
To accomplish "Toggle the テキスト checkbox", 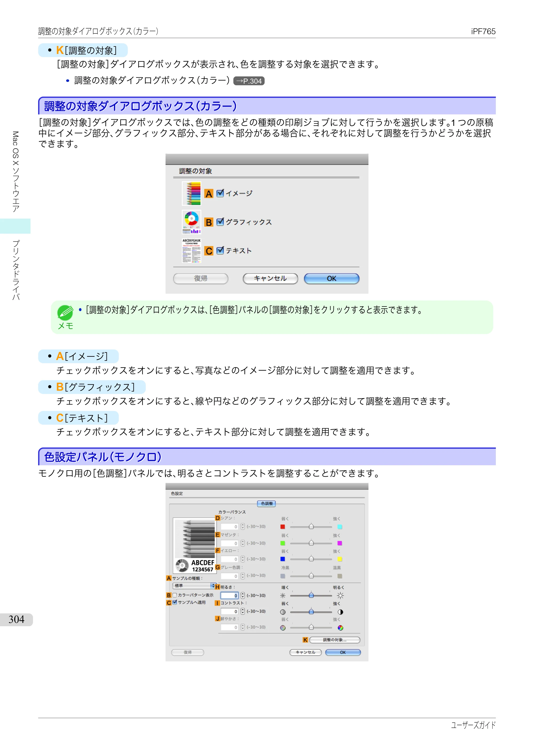I will coord(220,250).
